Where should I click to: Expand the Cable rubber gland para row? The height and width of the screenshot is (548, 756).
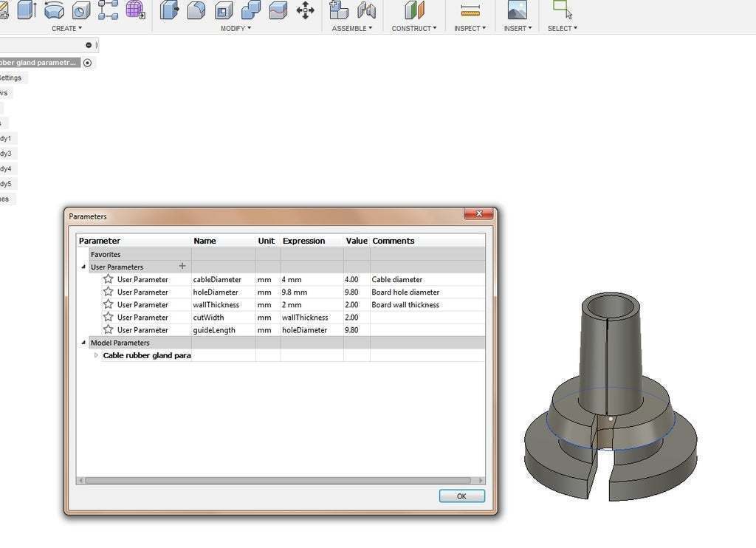click(96, 355)
